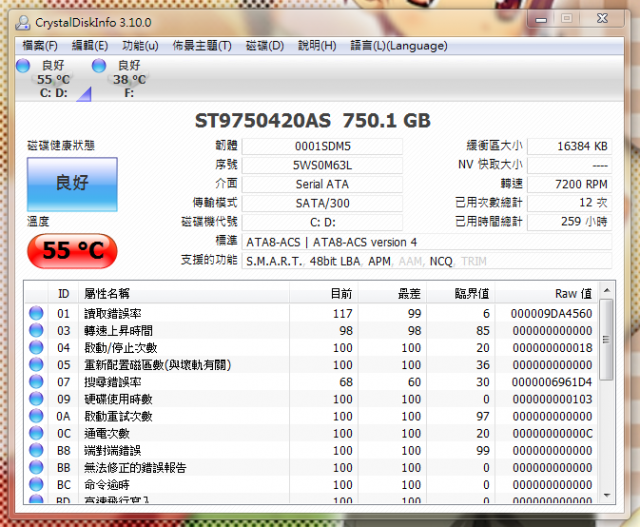Open the 說明(H) menu
640x527 pixels.
pos(317,46)
